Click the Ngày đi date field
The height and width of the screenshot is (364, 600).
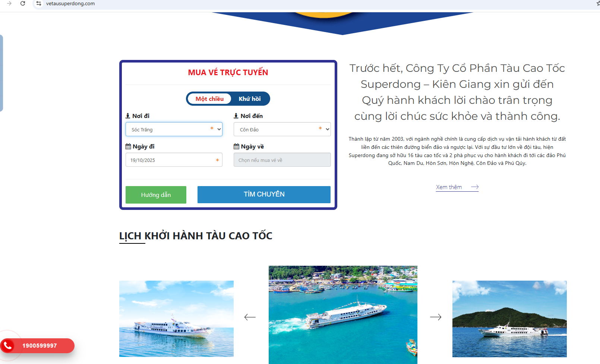174,160
